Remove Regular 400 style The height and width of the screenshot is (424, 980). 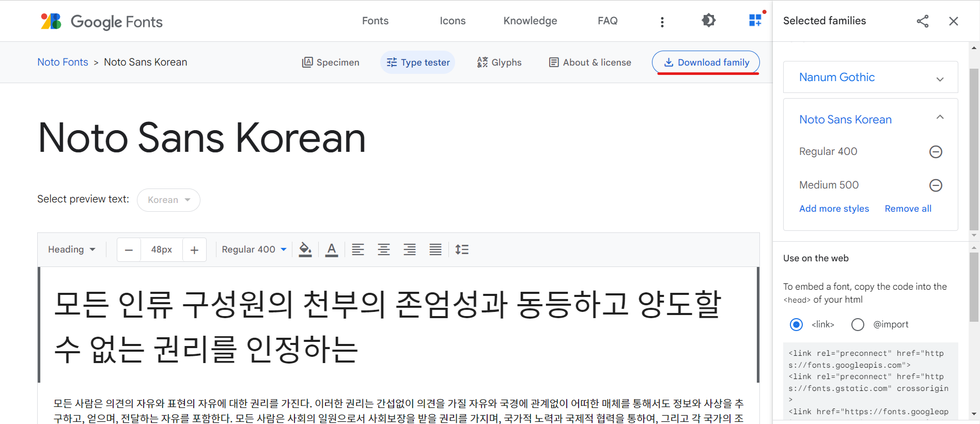(x=936, y=152)
